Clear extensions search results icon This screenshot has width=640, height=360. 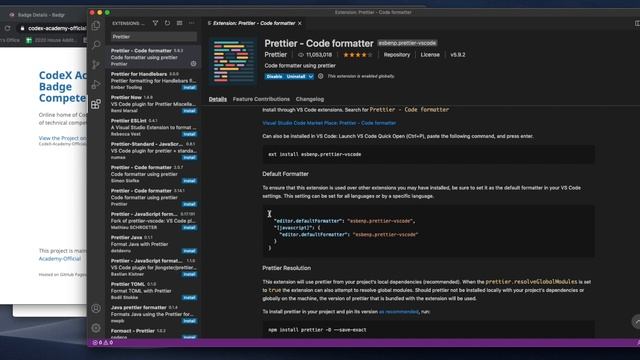pos(180,23)
